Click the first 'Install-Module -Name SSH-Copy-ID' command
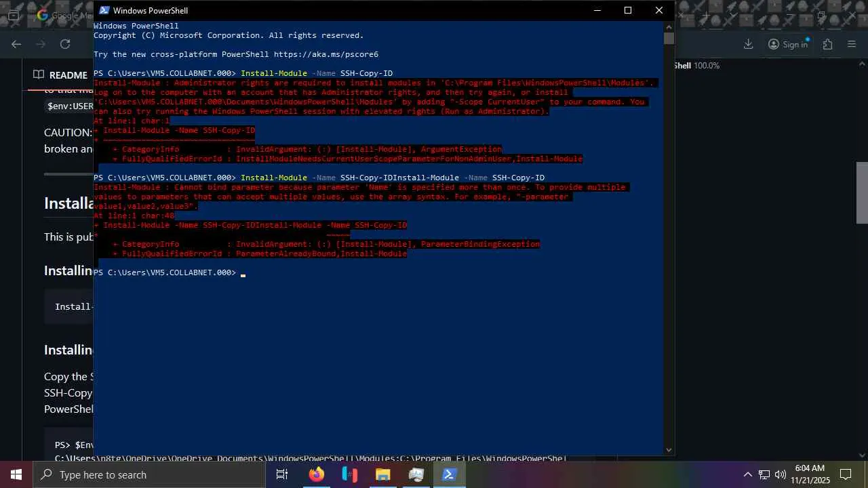The height and width of the screenshot is (488, 868). point(317,73)
